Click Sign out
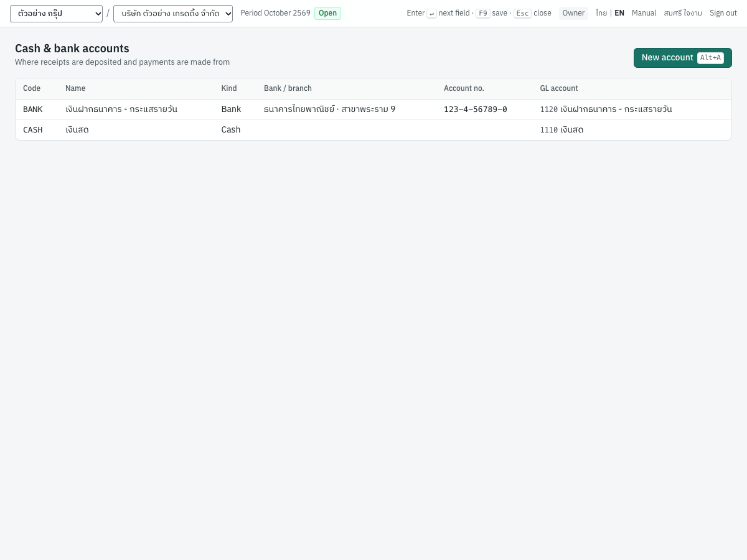The width and height of the screenshot is (747, 560). pyautogui.click(x=723, y=13)
